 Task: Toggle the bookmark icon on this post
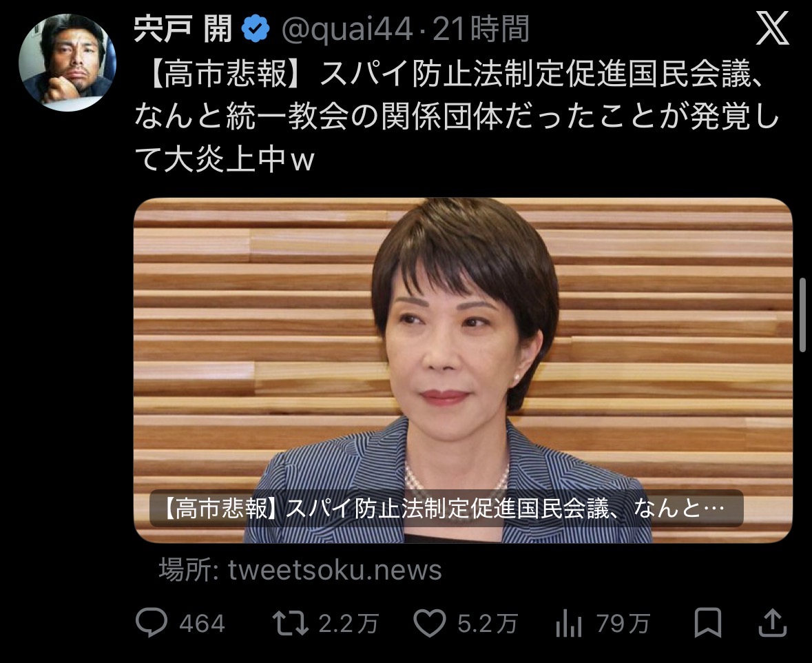[707, 622]
